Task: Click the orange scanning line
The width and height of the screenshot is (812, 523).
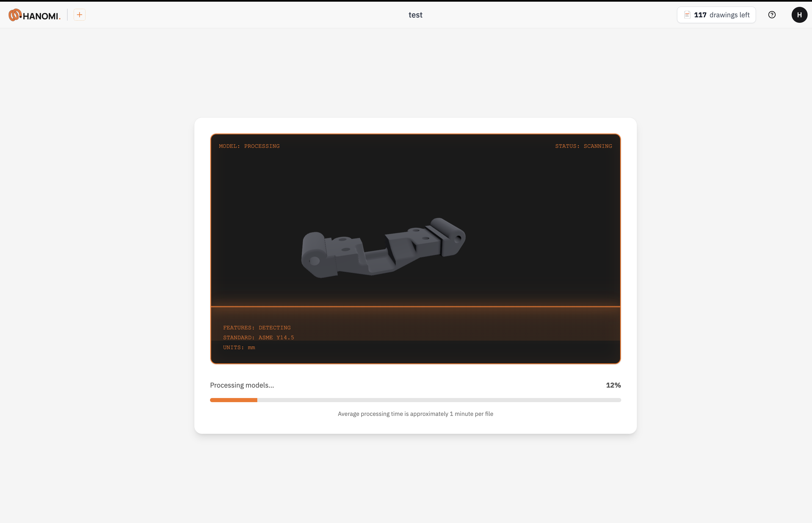Action: pos(415,306)
